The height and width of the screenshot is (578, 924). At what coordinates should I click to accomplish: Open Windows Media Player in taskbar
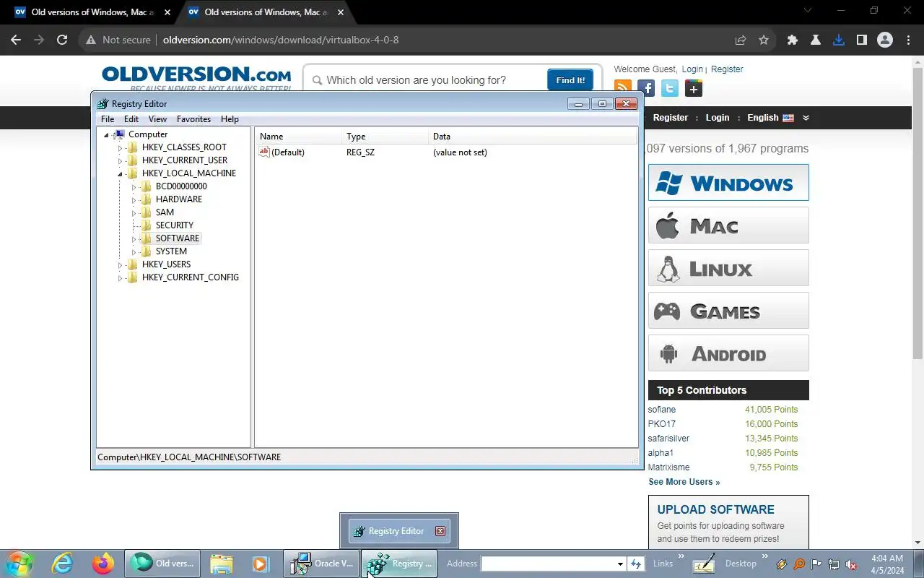click(x=261, y=564)
